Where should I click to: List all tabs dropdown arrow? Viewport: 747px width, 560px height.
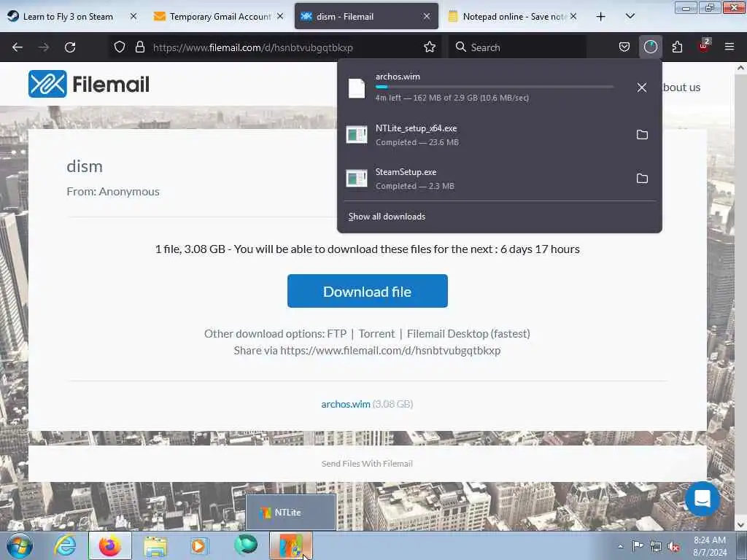point(630,16)
